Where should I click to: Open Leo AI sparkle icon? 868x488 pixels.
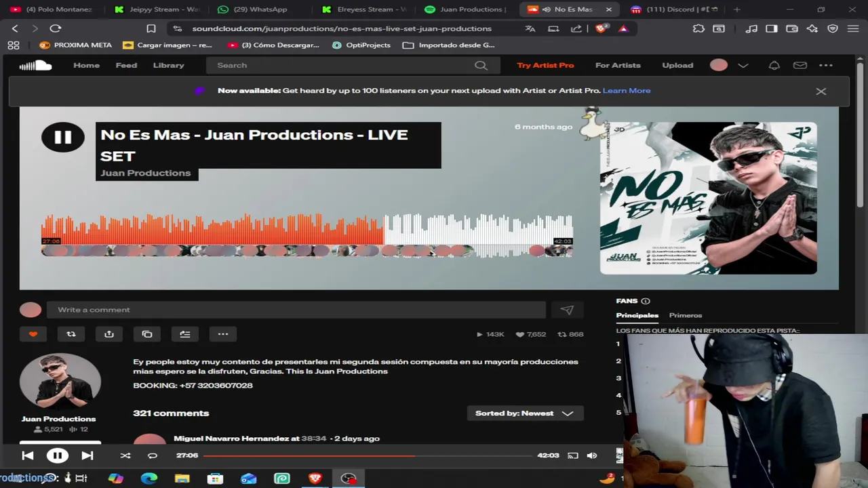pos(812,28)
